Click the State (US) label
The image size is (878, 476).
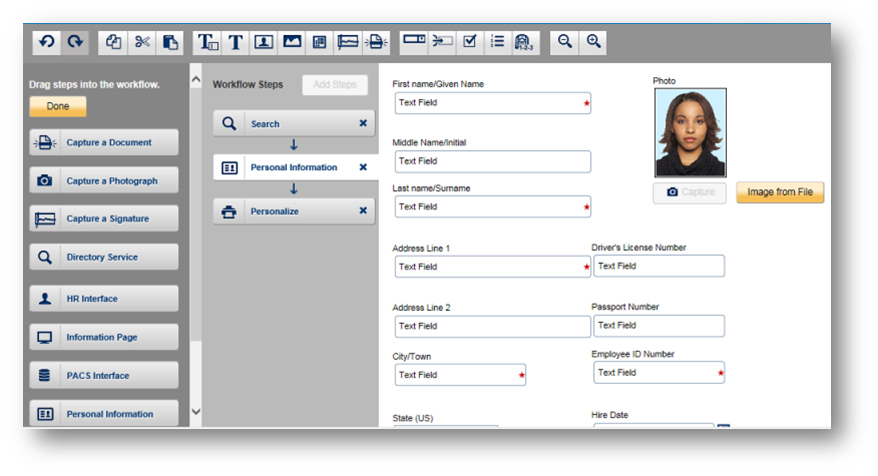pyautogui.click(x=413, y=418)
